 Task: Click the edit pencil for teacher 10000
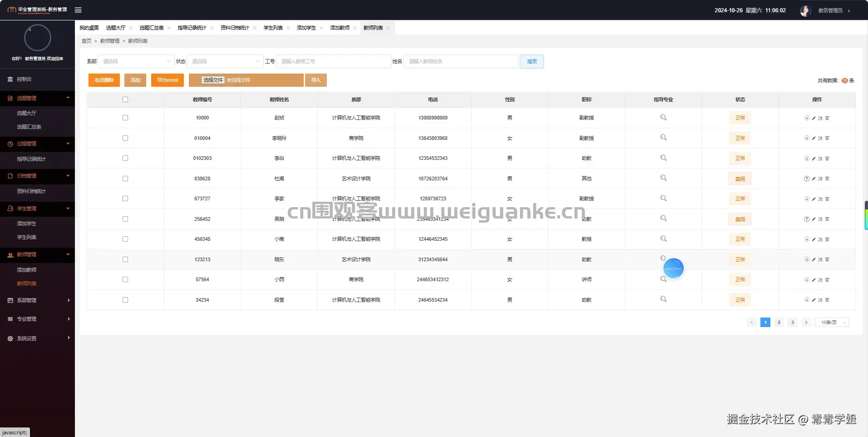tap(814, 118)
